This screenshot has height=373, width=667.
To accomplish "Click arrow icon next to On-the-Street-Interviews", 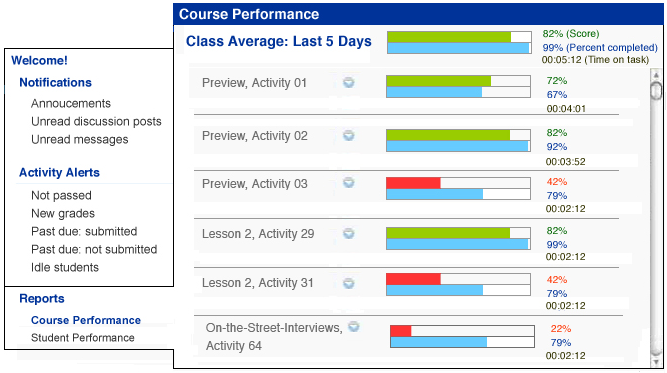I will 353,327.
